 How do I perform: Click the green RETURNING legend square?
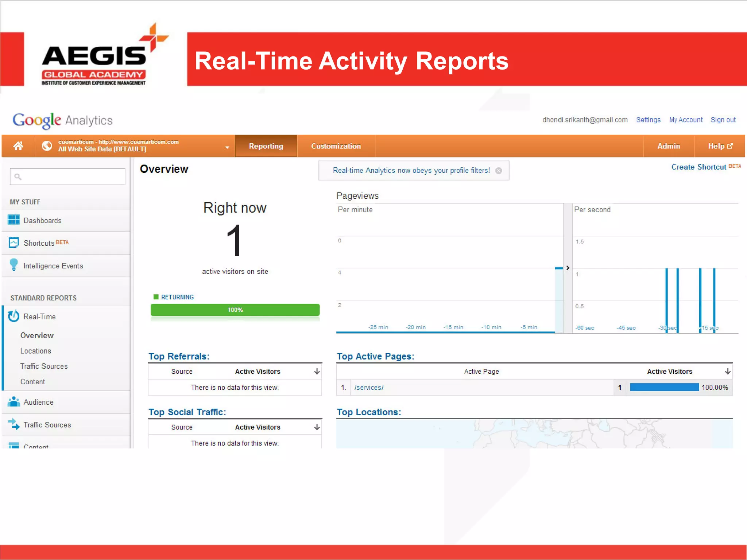[156, 297]
